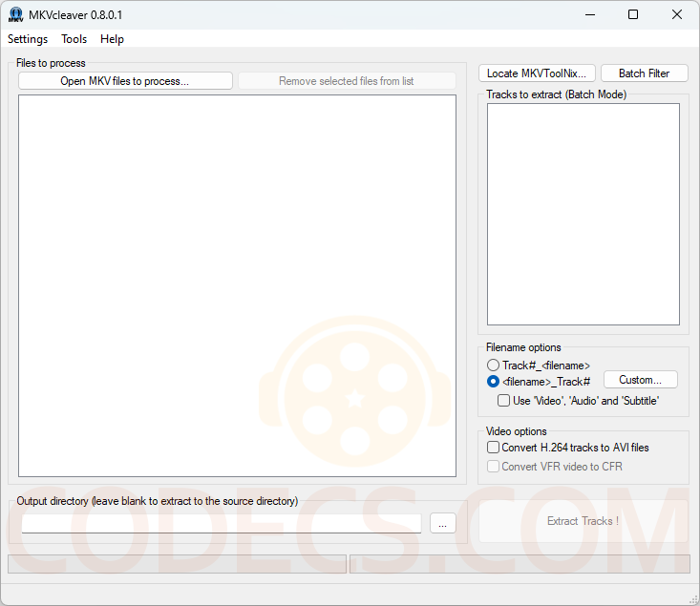Click the left progress bar at bottom
The height and width of the screenshot is (606, 700).
click(178, 564)
